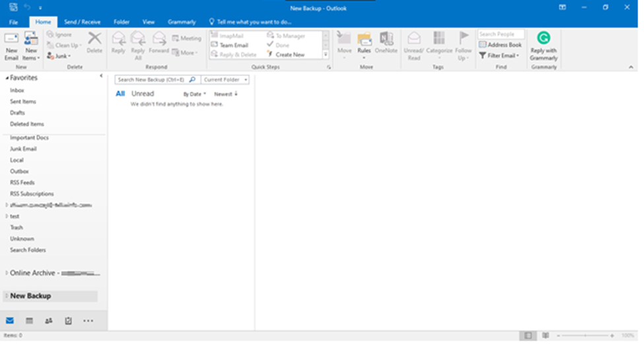The height and width of the screenshot is (345, 644).
Task: Collapse the ribbon
Action: 631,67
